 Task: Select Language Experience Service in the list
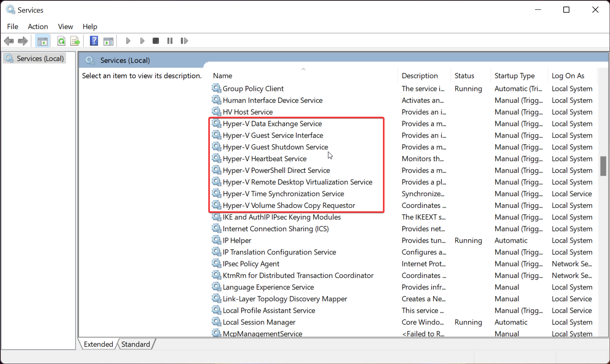click(269, 287)
